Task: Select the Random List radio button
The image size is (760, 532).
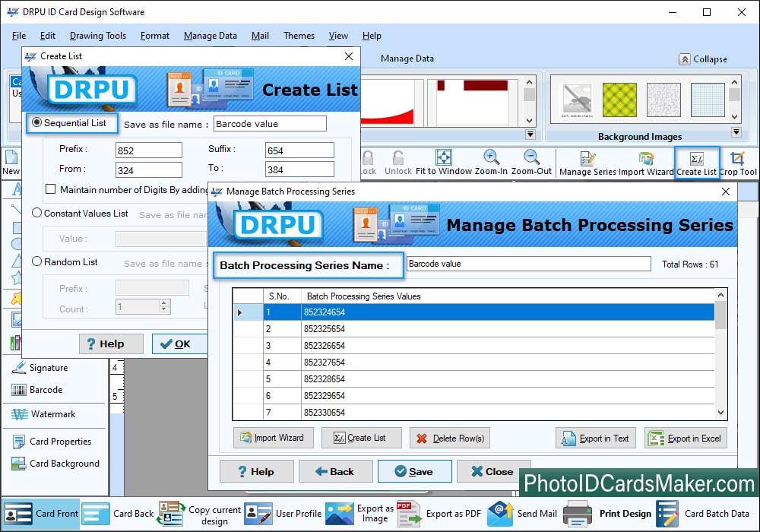Action: pyautogui.click(x=36, y=261)
